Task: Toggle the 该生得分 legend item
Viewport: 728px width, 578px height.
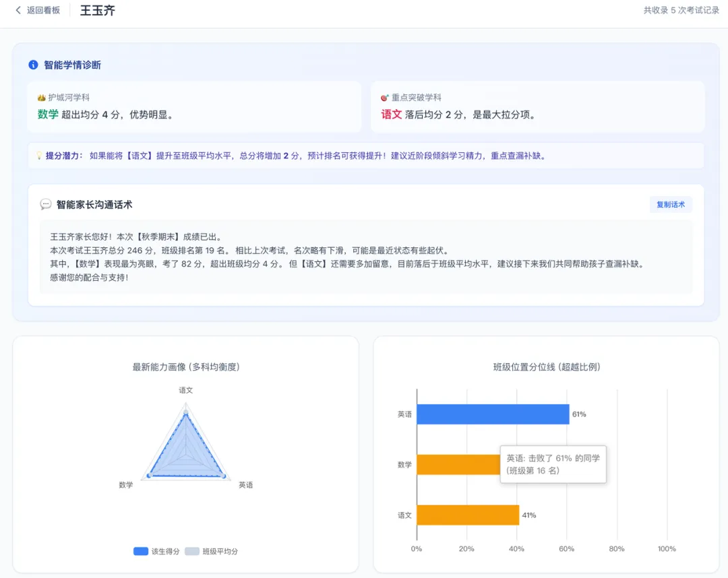Action: [x=156, y=551]
